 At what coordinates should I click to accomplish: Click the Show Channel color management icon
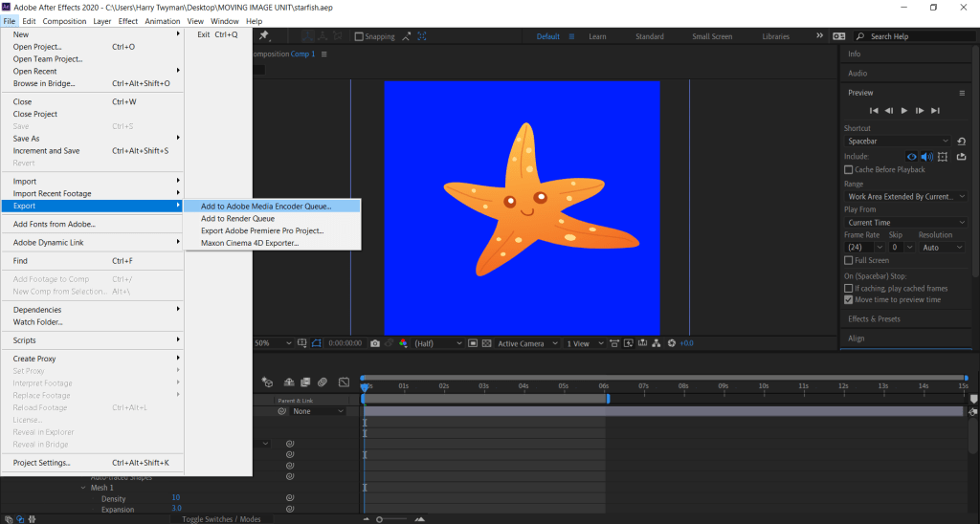pos(403,343)
